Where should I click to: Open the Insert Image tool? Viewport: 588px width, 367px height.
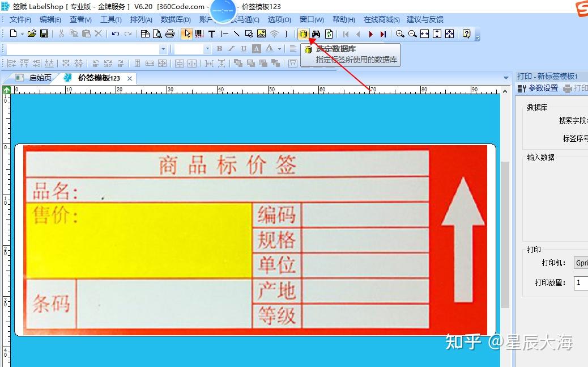(x=262, y=33)
